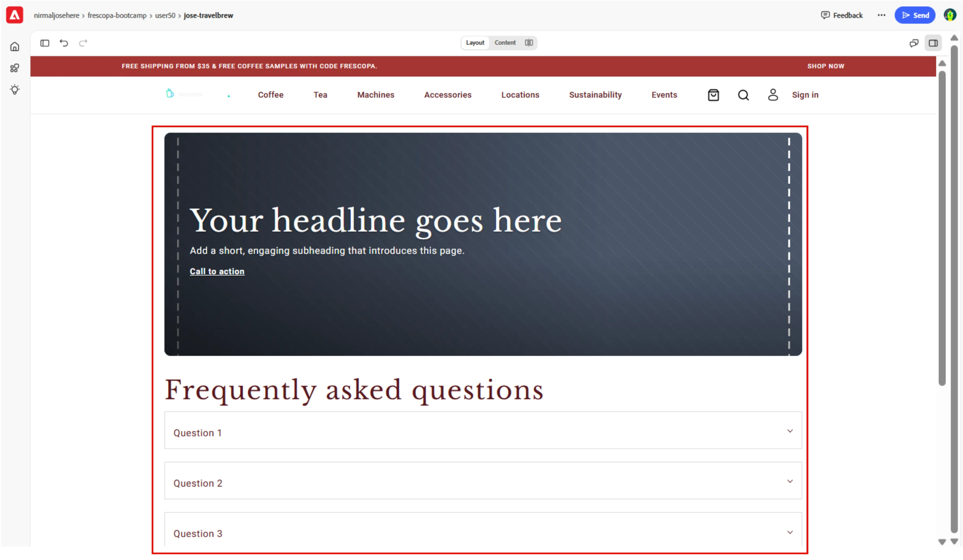Open the Coffee nav item
This screenshot has width=963, height=560.
271,95
